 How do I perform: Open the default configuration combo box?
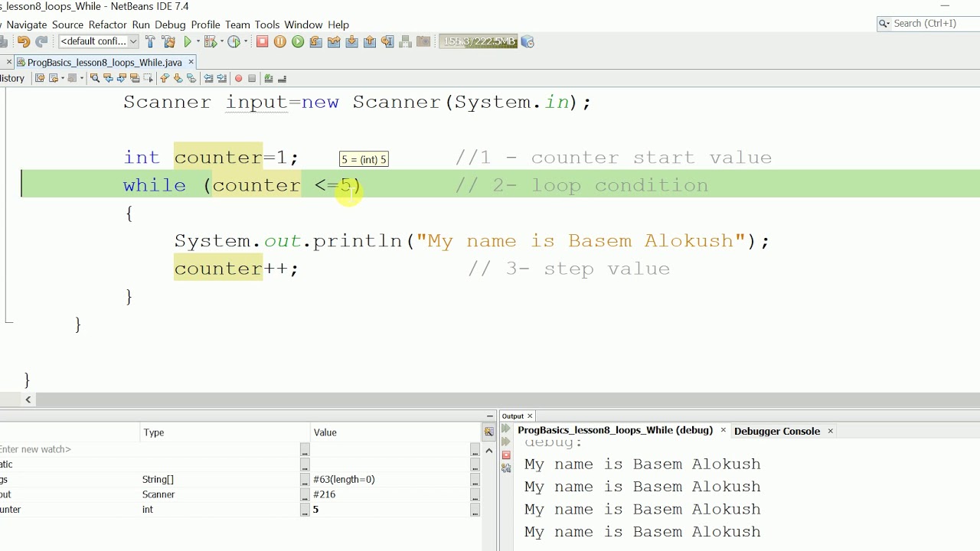pyautogui.click(x=99, y=41)
